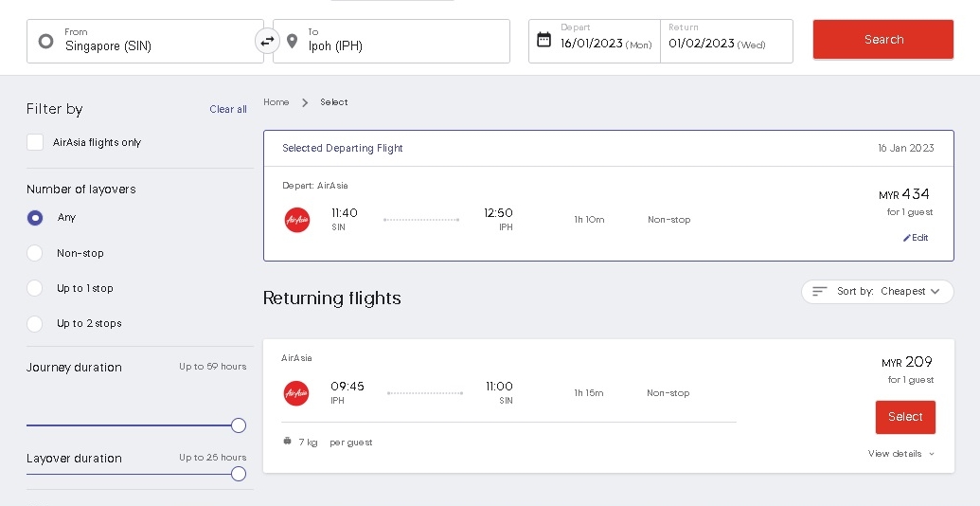The height and width of the screenshot is (506, 980).
Task: Click the 'Returning flights' heading
Action: 332,298
